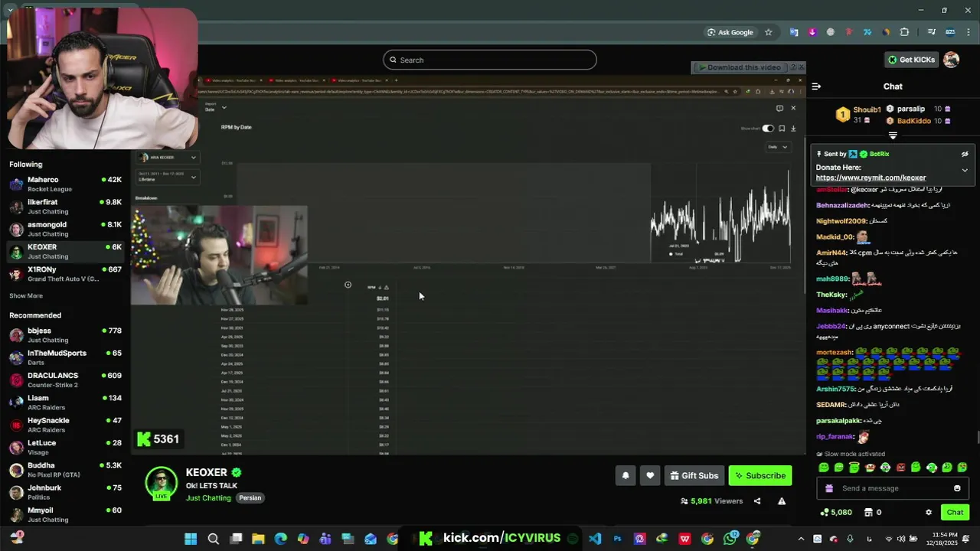
Task: Share the stream icon
Action: tap(757, 501)
